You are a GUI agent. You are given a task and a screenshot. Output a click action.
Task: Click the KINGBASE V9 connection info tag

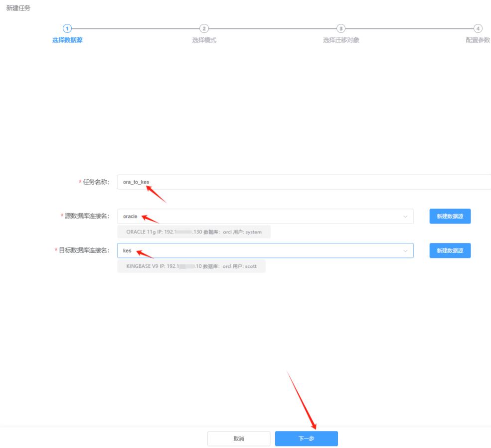click(191, 266)
